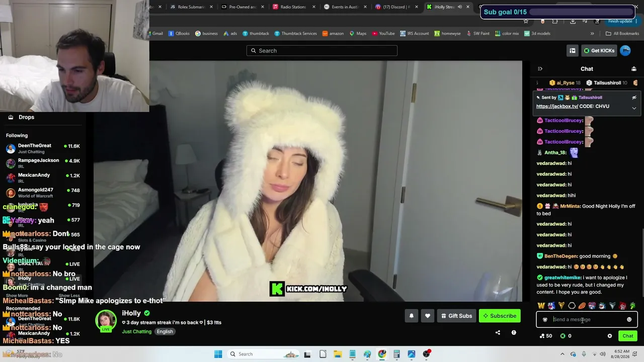The image size is (644, 362).
Task: Report the stream via exclamation icon
Action: 514,332
